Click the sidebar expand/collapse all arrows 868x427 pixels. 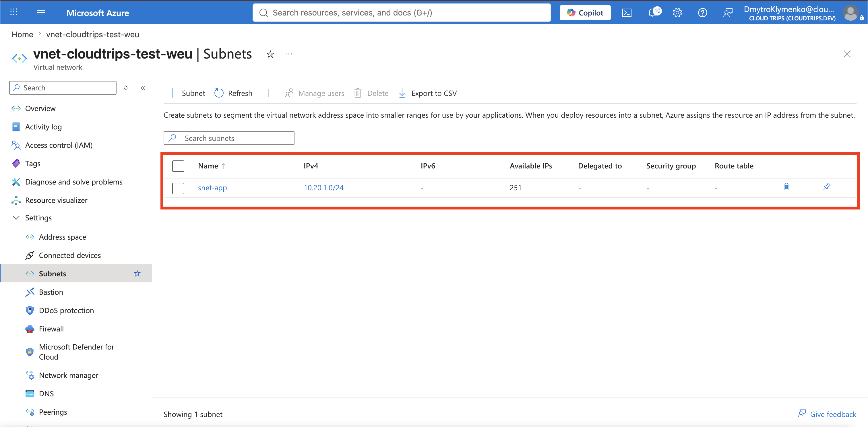click(x=126, y=88)
